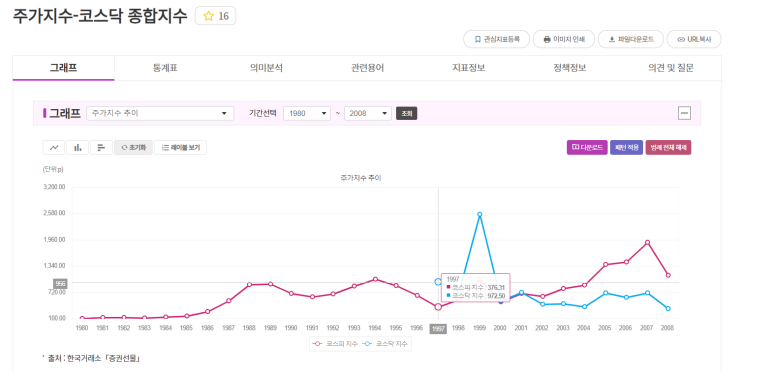Open the 지표정보 tab
773x371 pixels.
tap(468, 68)
